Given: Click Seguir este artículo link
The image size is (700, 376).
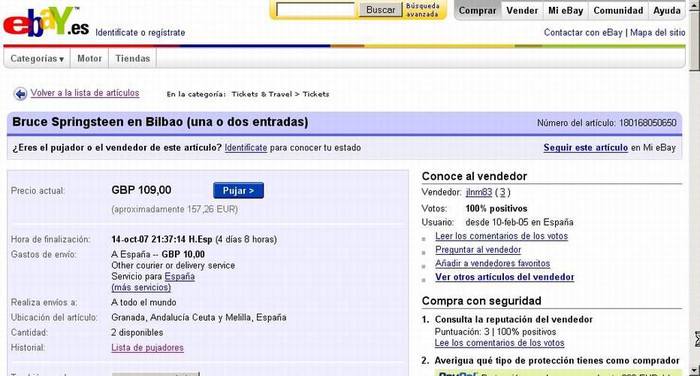Looking at the screenshot, I should 585,147.
